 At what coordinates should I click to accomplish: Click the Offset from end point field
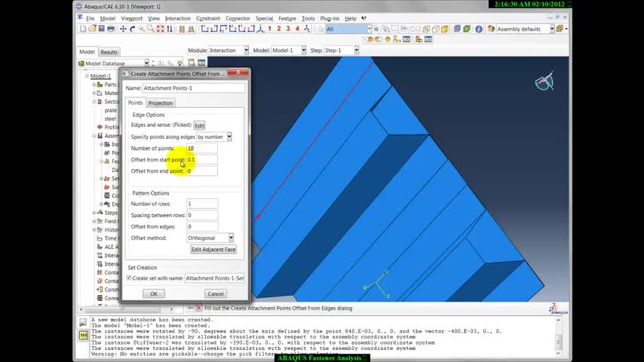[x=202, y=171]
